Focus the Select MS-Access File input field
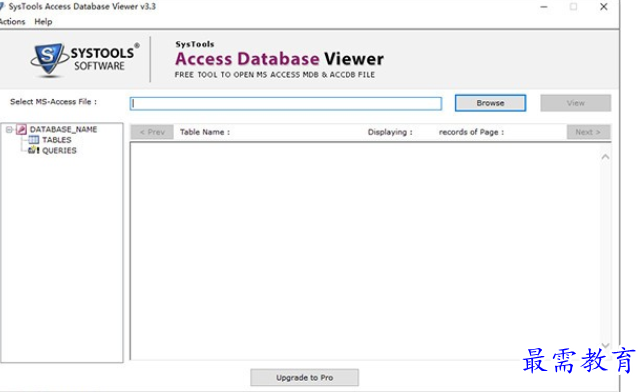 [286, 104]
